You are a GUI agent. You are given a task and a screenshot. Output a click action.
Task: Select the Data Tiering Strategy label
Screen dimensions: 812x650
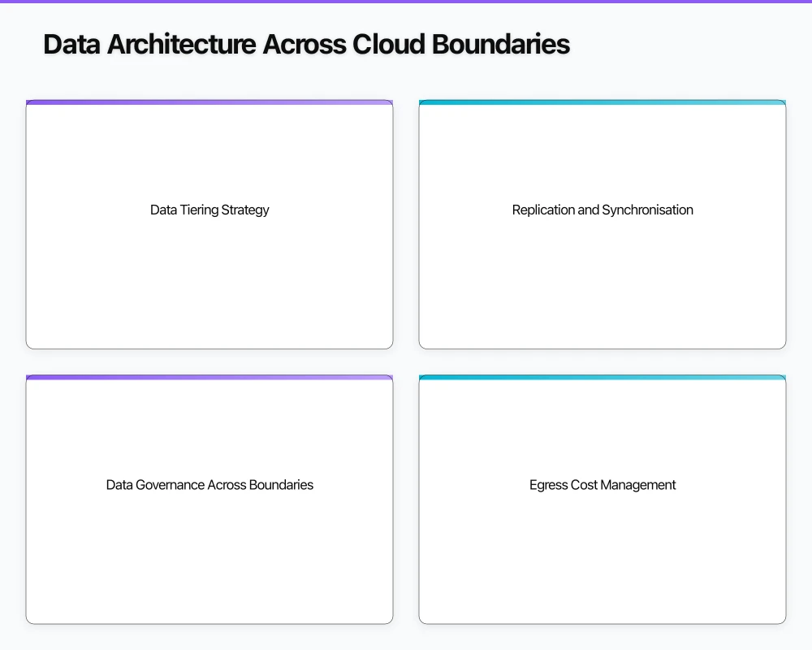pyautogui.click(x=209, y=210)
